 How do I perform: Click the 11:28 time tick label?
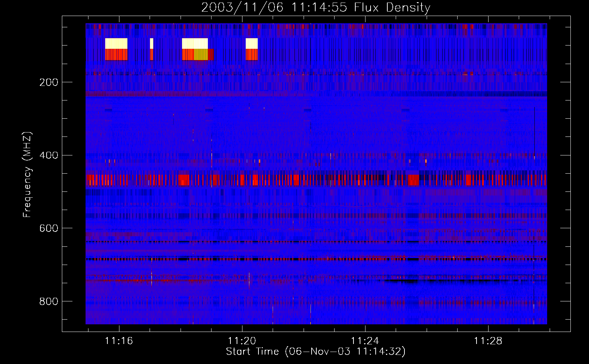click(x=488, y=341)
